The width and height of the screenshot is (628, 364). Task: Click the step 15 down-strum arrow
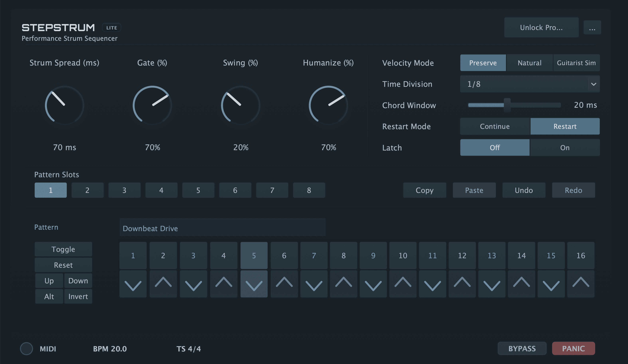[551, 284]
